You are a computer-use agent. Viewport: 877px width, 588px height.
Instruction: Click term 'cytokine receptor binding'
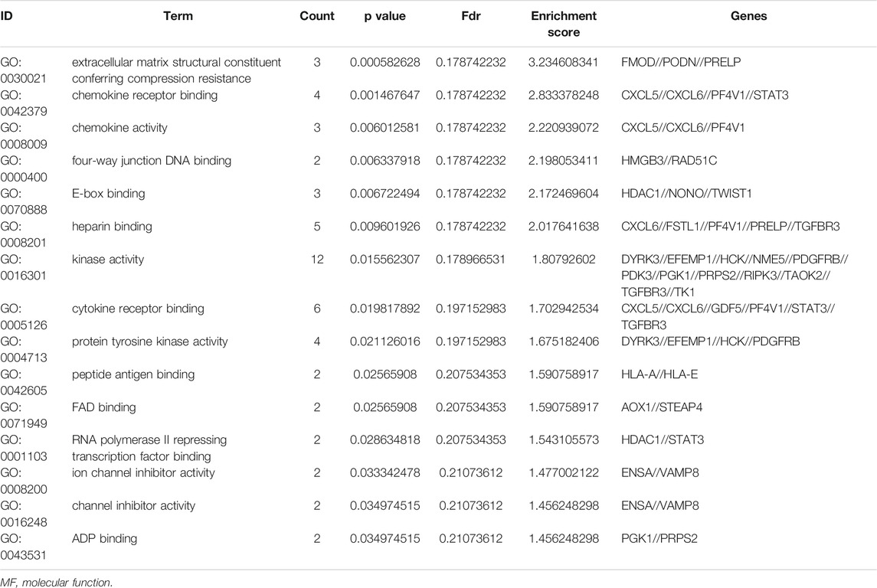click(x=138, y=309)
